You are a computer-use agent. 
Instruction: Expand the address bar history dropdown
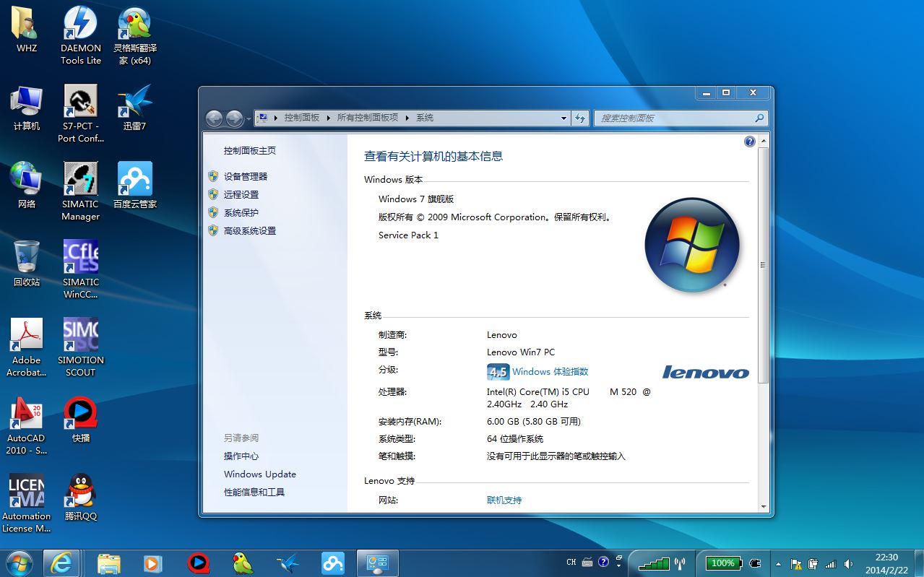tap(564, 118)
